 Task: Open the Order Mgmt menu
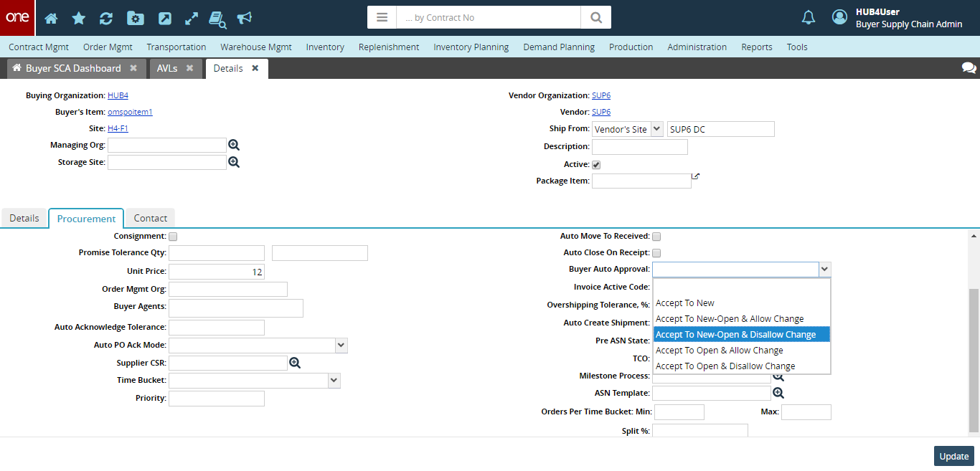[108, 47]
